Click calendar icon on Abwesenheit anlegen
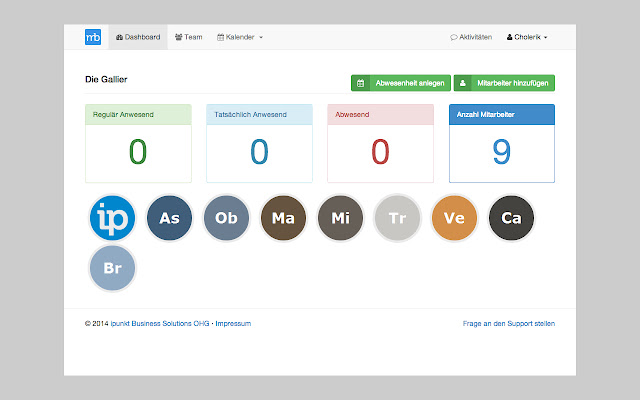Image resolution: width=640 pixels, height=400 pixels. (x=360, y=83)
